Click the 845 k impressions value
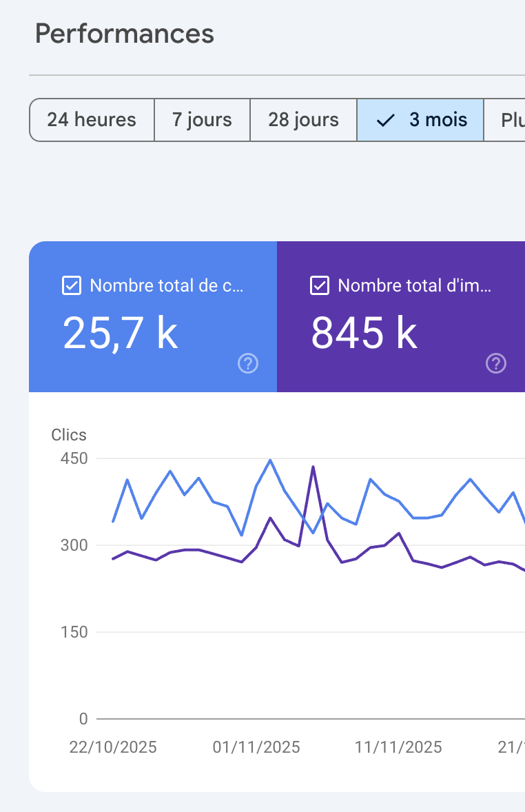Image resolution: width=525 pixels, height=812 pixels. (364, 333)
